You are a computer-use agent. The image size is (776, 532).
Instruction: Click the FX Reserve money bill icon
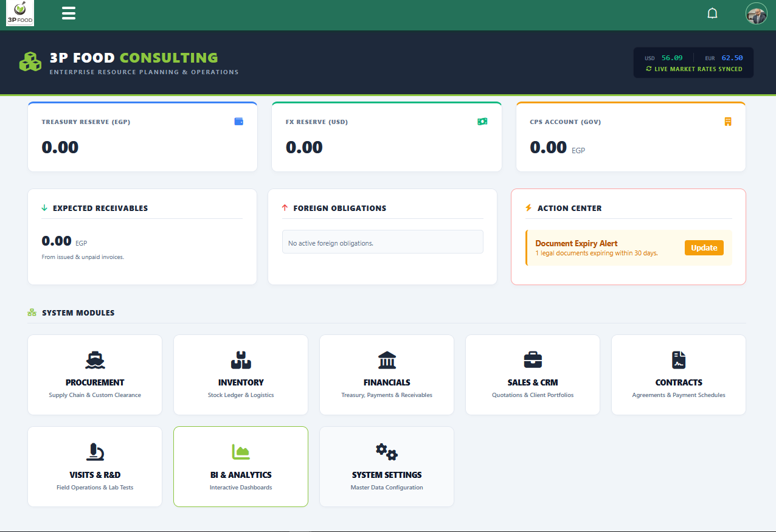point(482,122)
